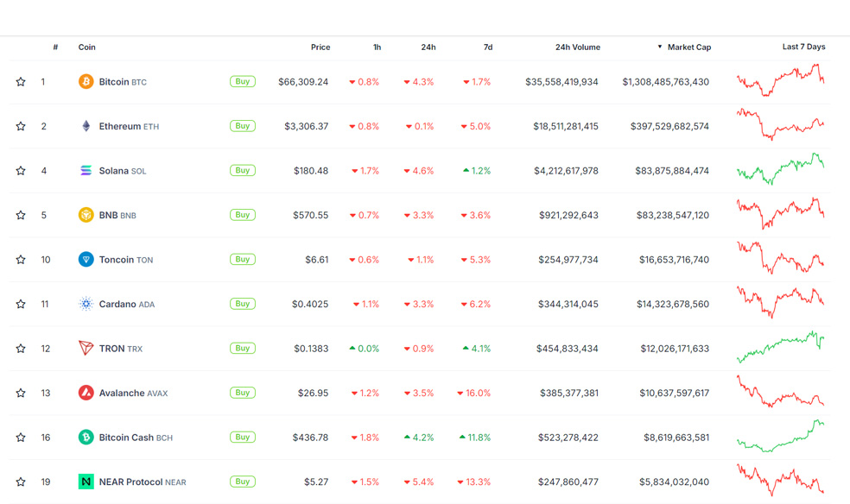Viewport: 850px width, 504px height.
Task: Click the Toncoin logo icon
Action: click(x=86, y=259)
